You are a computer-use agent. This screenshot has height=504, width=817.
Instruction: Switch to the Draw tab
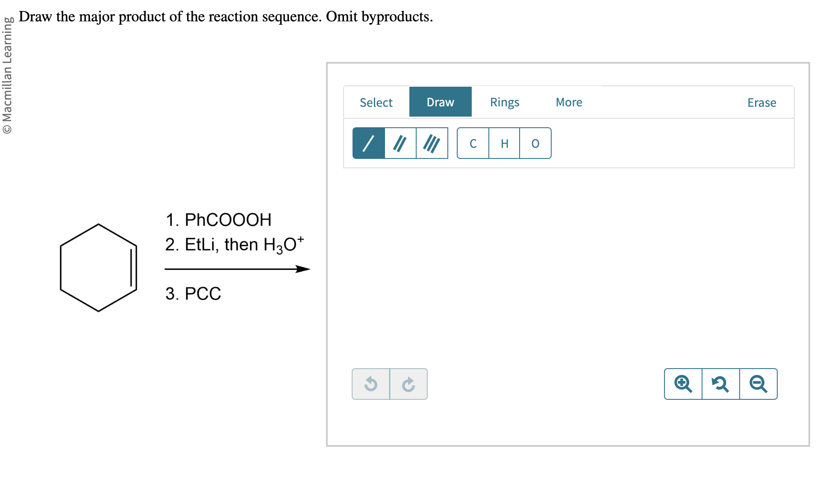pyautogui.click(x=441, y=102)
